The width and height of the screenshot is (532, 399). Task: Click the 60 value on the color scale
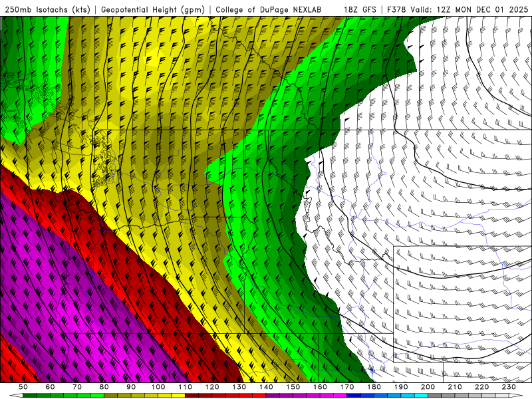coord(50,387)
